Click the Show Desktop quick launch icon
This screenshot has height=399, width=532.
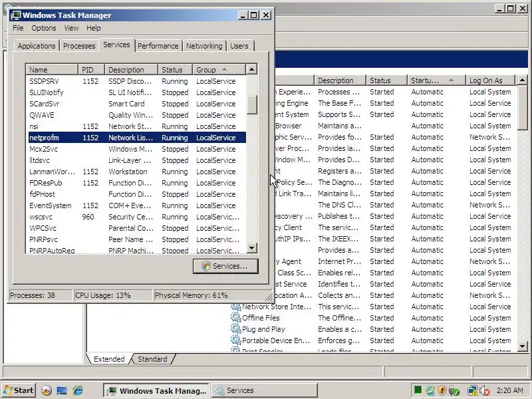click(x=62, y=390)
